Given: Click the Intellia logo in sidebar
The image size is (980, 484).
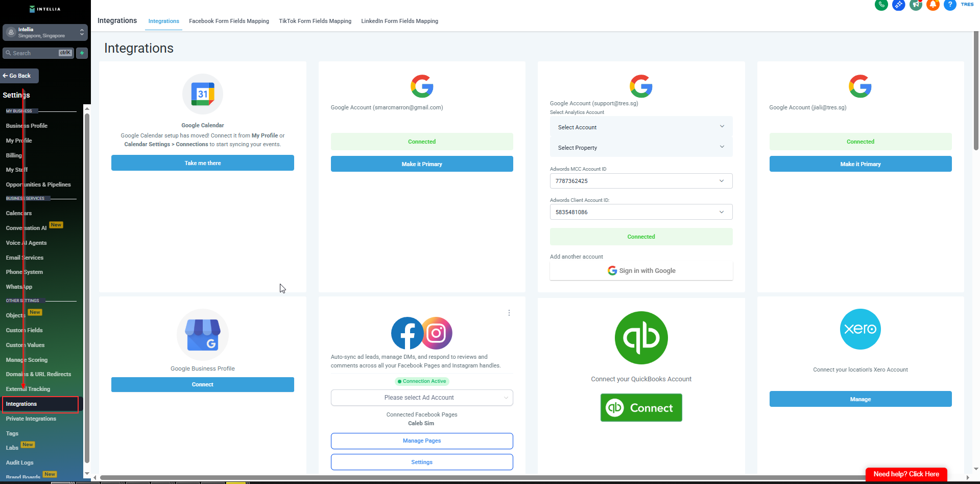Looking at the screenshot, I should click(45, 9).
